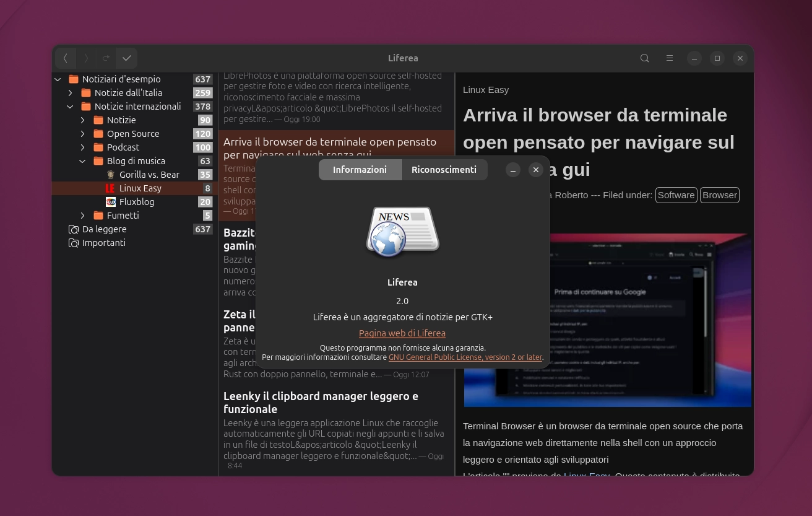Switch to the Riconoscimenti tab
Image resolution: width=812 pixels, height=516 pixels.
tap(444, 170)
